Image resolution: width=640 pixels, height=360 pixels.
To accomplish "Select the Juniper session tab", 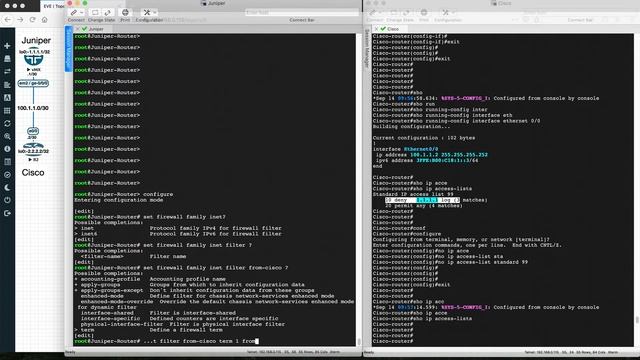I will (93, 29).
